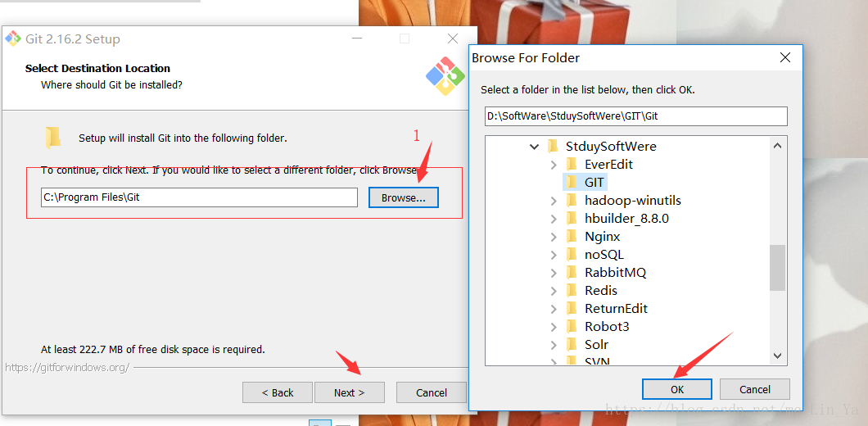Collapse the StduySoftWere tree node
The width and height of the screenshot is (868, 426).
point(534,147)
